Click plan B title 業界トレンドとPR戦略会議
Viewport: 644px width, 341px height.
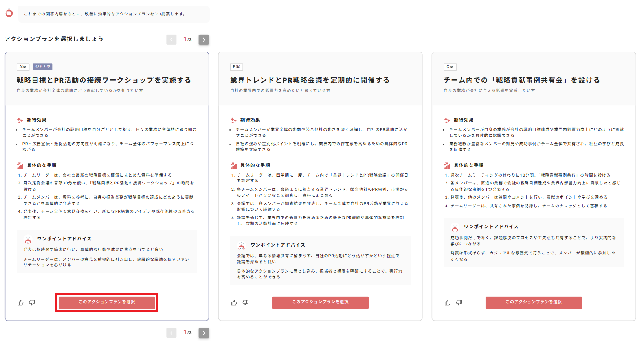click(310, 80)
